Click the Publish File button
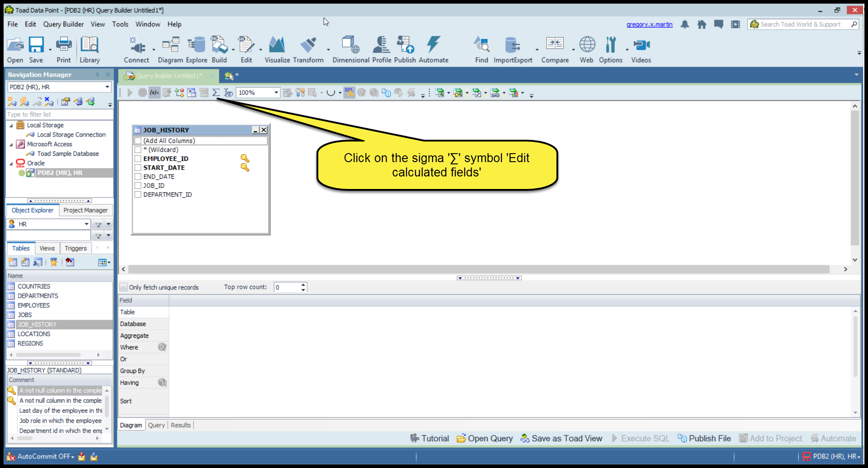 pos(705,438)
